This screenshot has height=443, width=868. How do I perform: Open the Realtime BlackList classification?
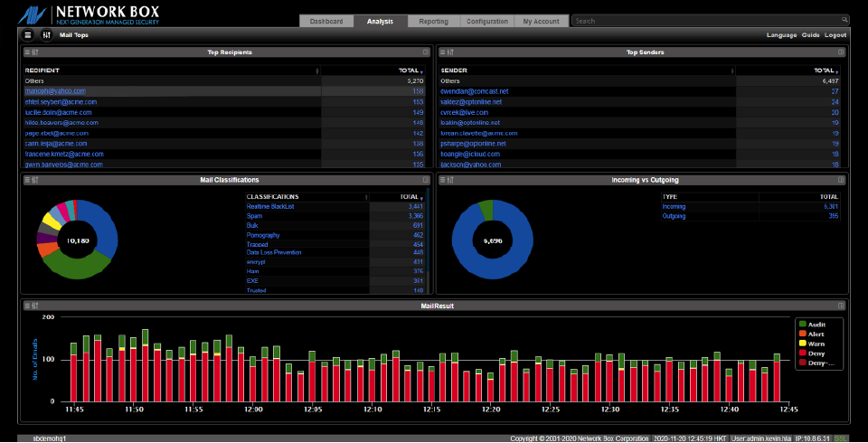pos(270,206)
